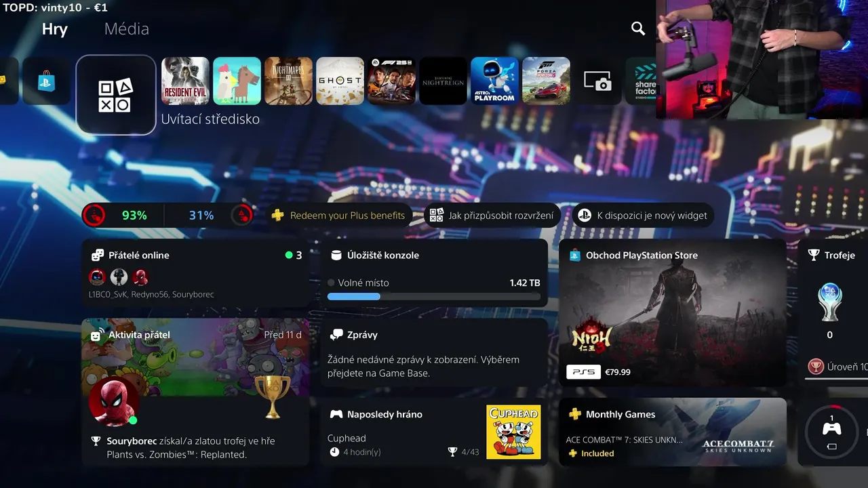The width and height of the screenshot is (868, 488).
Task: Open the Share Factory Studio tile
Action: tap(641, 81)
